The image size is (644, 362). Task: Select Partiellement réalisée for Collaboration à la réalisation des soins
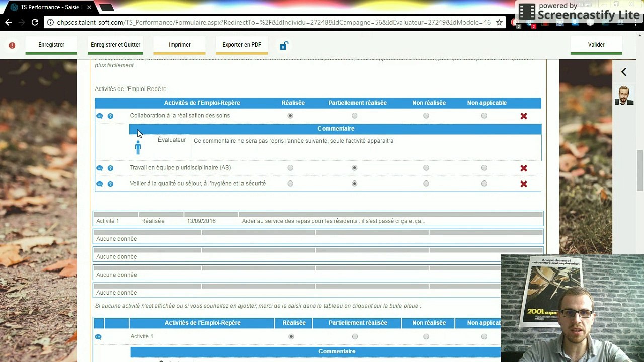click(355, 116)
